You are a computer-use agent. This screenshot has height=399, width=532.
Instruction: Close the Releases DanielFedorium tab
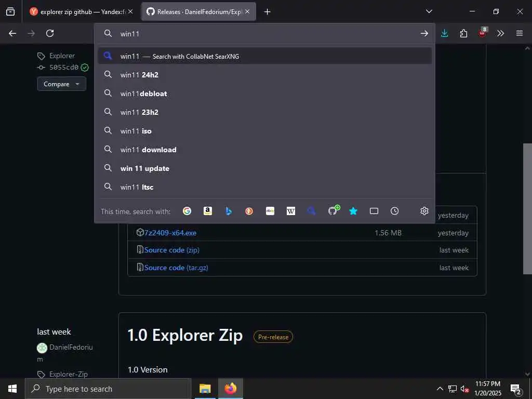(247, 11)
